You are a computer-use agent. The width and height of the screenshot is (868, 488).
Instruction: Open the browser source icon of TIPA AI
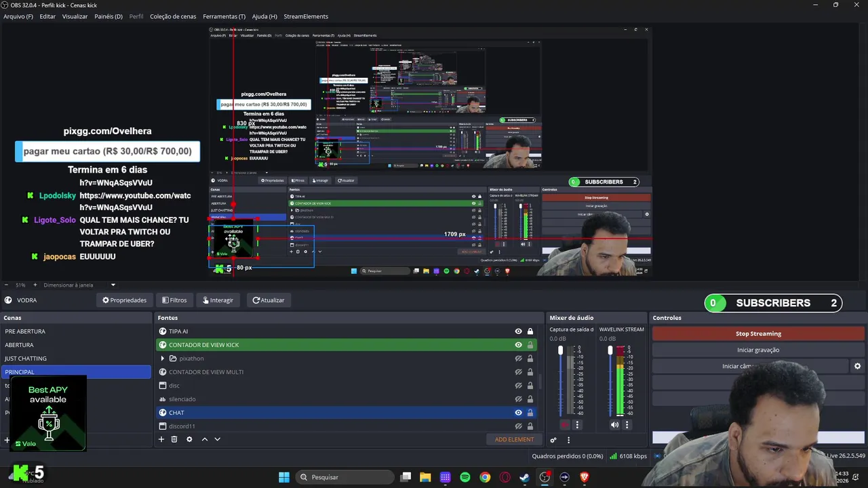point(163,331)
